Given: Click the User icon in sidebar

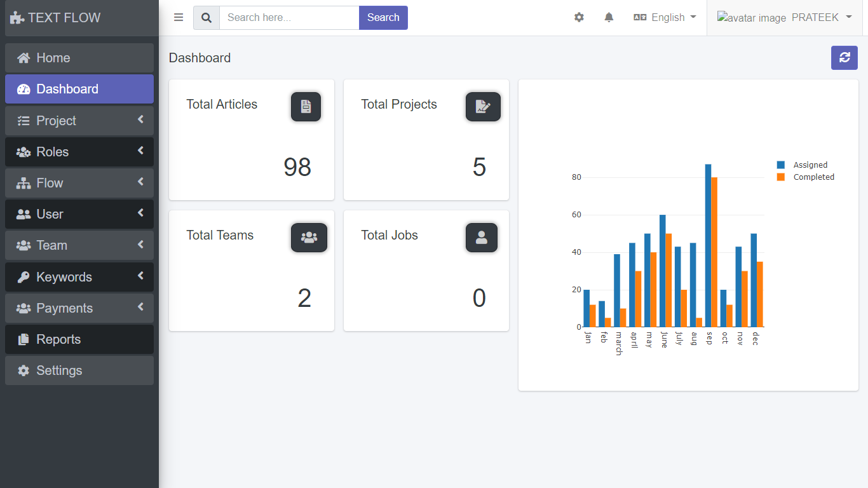Looking at the screenshot, I should 24,214.
